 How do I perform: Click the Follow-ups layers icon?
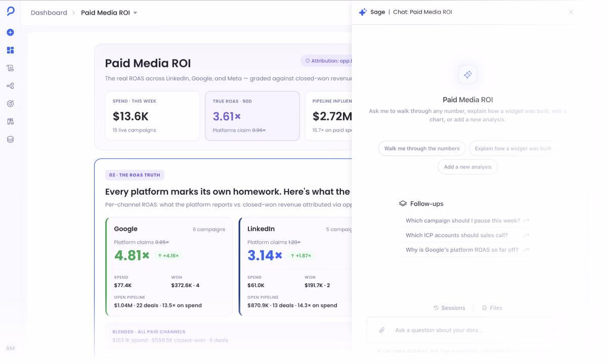(x=403, y=204)
